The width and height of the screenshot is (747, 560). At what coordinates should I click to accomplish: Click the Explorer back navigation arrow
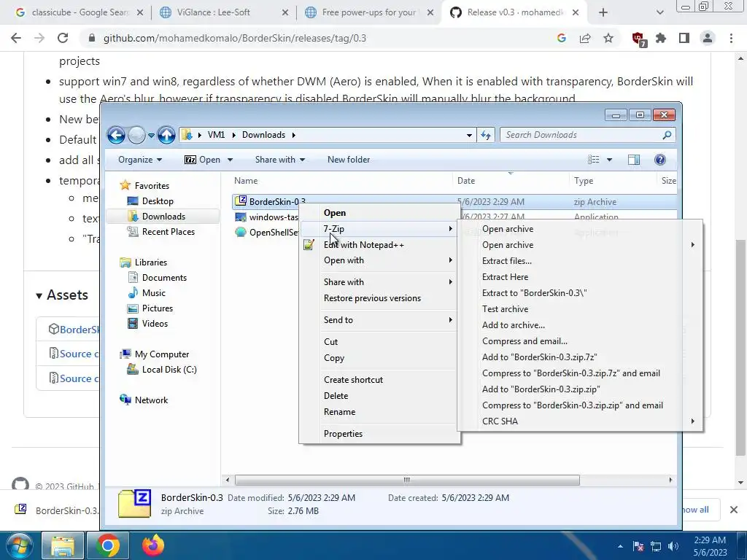pyautogui.click(x=116, y=135)
